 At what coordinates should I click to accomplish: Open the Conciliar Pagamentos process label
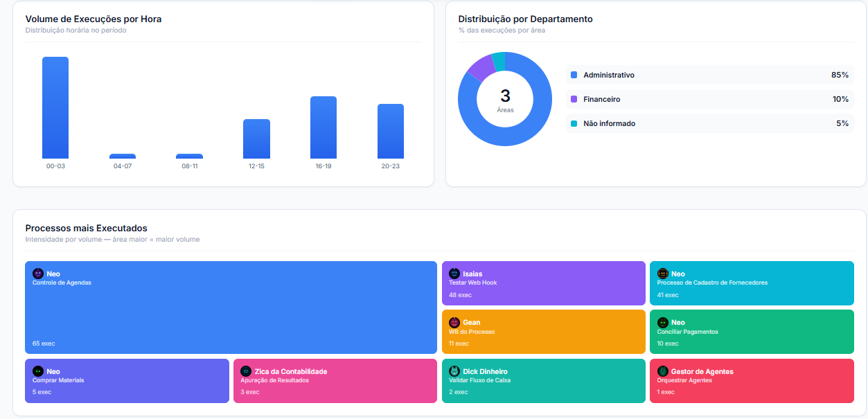click(687, 332)
